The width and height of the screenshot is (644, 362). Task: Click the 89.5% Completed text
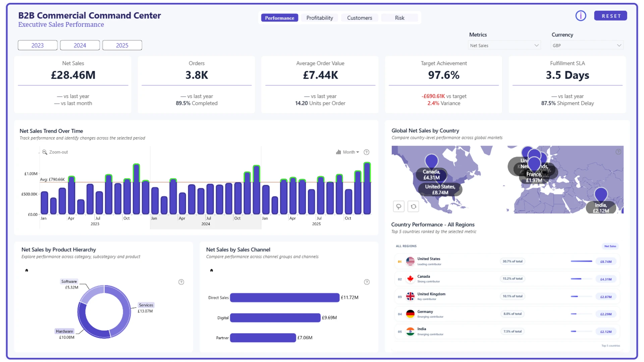pyautogui.click(x=197, y=103)
